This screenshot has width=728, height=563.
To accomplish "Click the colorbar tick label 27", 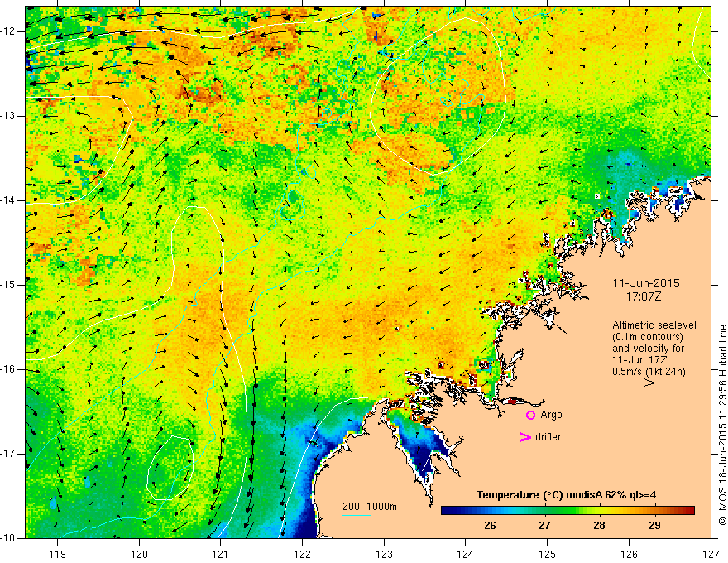I will tap(544, 526).
